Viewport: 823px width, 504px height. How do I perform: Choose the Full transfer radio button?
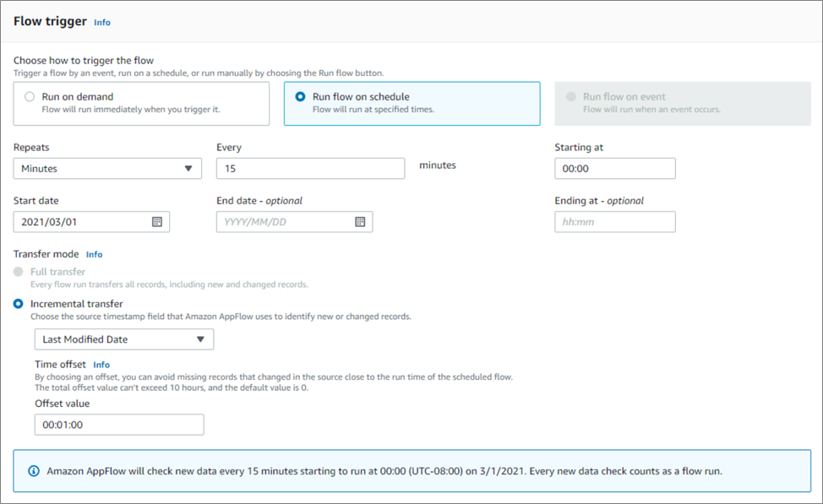coord(19,272)
